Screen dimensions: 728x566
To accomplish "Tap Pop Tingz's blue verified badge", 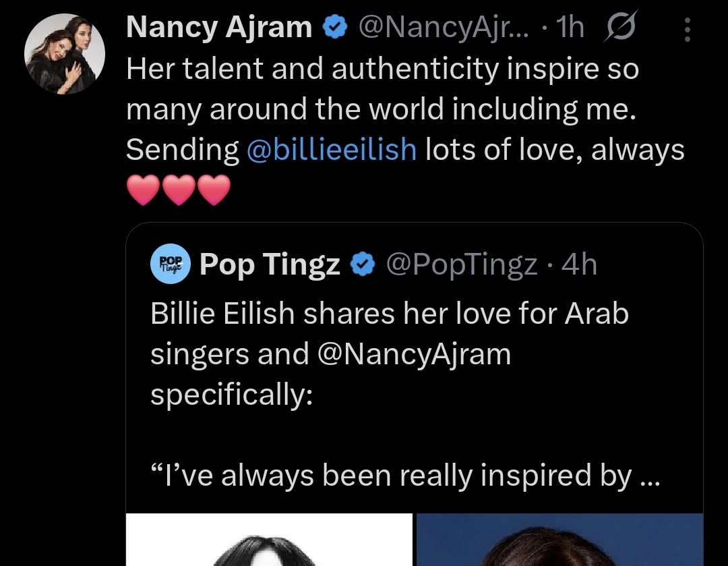I will coord(364,265).
